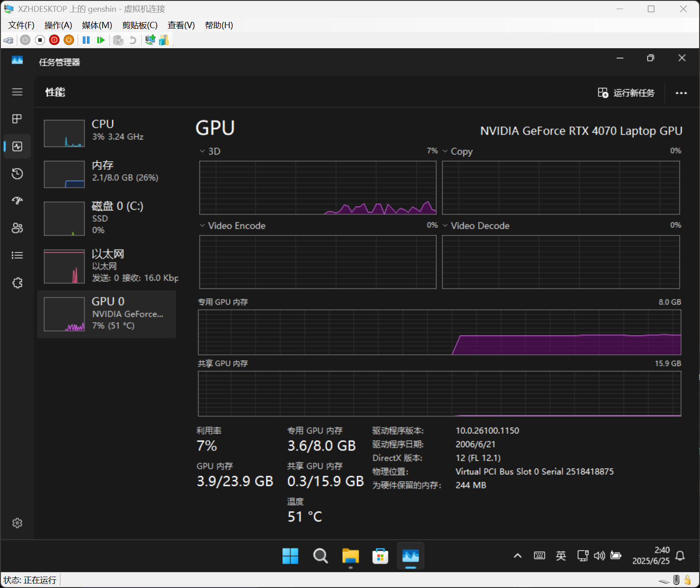Image resolution: width=700 pixels, height=588 pixels.
Task: Click the temperature value 51 °C
Action: point(305,517)
